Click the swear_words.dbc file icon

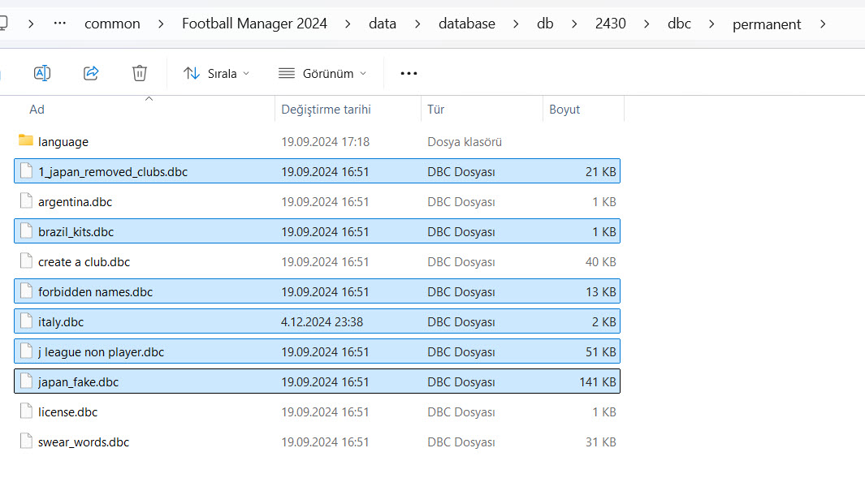(26, 442)
